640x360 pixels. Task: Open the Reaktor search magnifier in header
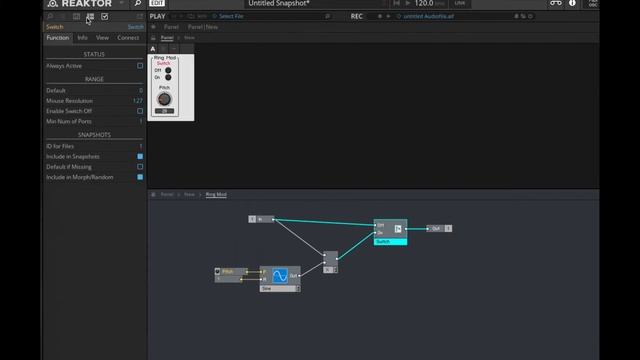138,3
